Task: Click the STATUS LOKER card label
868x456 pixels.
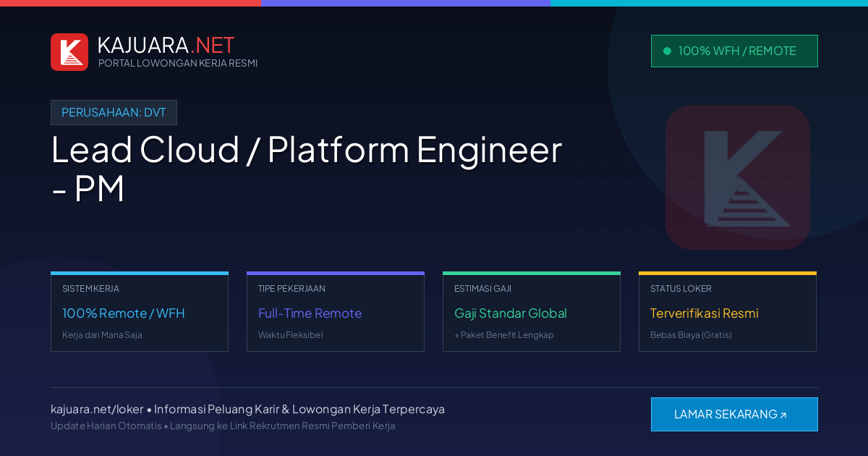Action: click(681, 289)
